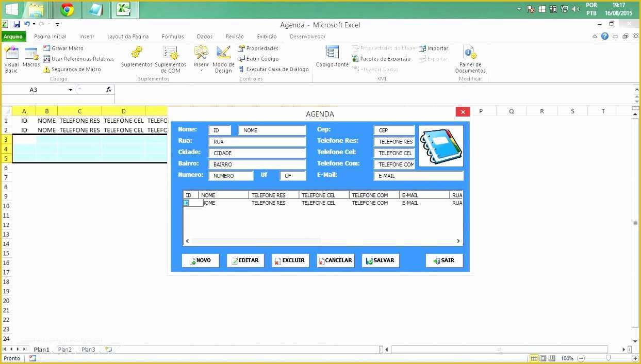Click zoom out minus button

pos(581,358)
